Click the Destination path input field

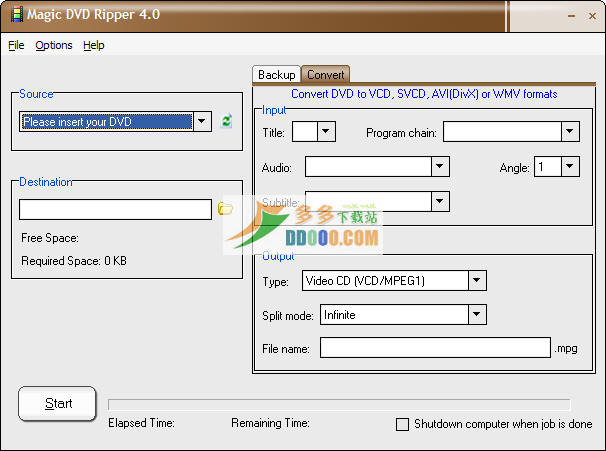(116, 209)
